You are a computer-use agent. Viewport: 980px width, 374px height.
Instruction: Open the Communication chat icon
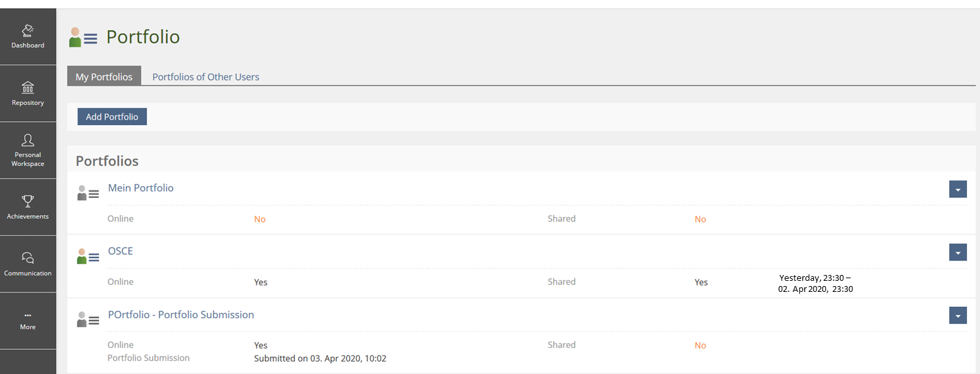coord(28,258)
